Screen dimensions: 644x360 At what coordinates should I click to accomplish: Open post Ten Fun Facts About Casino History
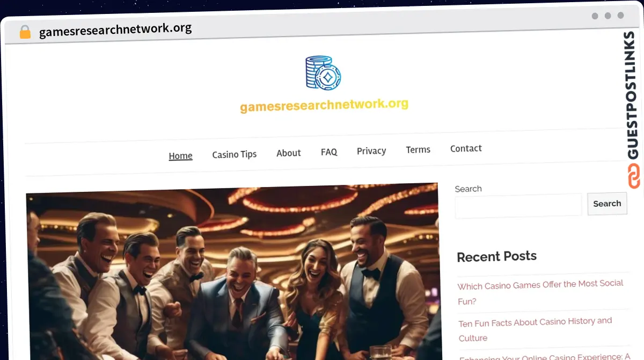click(x=535, y=329)
